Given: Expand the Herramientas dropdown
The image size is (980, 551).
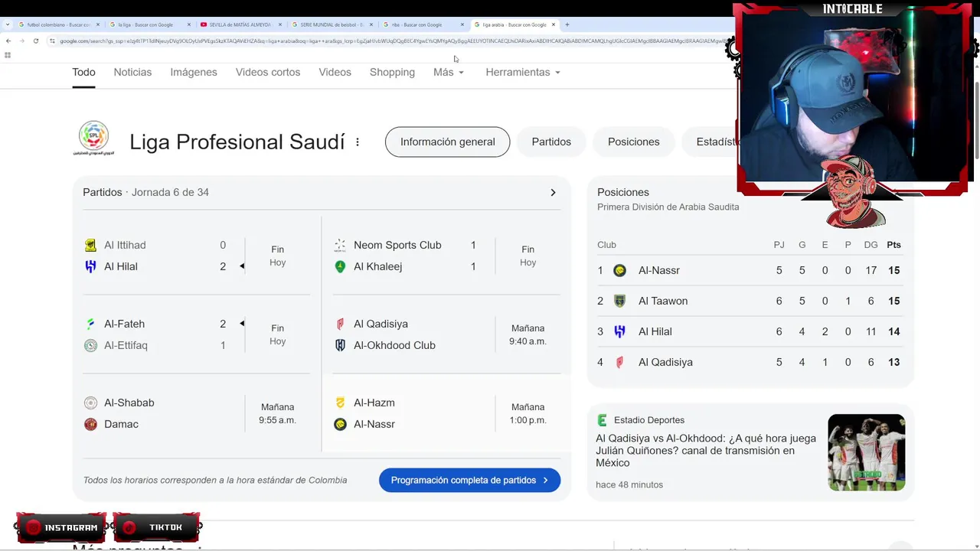Looking at the screenshot, I should click(523, 72).
